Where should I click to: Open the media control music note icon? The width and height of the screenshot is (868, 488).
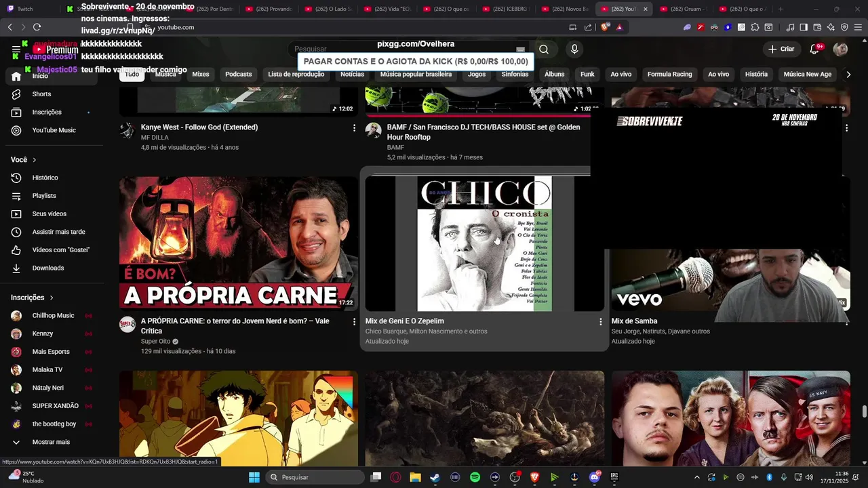pos(790,27)
